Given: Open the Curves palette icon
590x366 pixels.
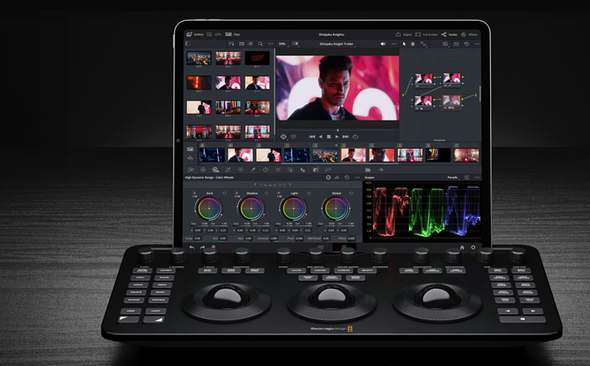Looking at the screenshot, I should tap(228, 170).
